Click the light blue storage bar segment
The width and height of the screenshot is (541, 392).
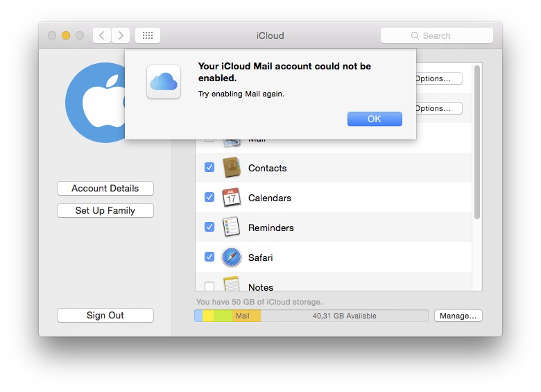pos(199,316)
